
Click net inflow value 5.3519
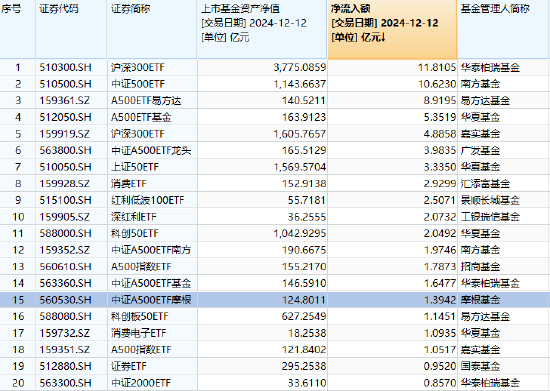coord(440,117)
